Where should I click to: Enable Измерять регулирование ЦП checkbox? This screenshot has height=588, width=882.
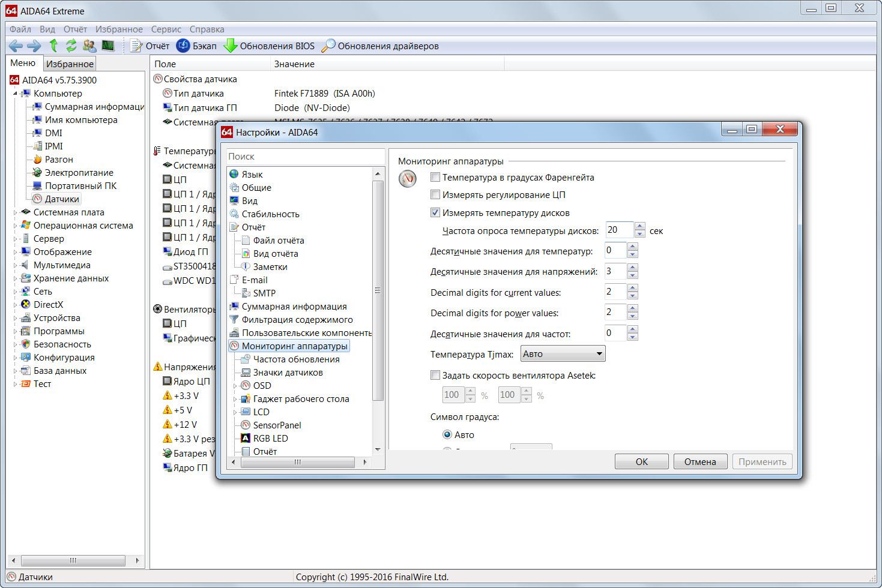[x=435, y=194]
